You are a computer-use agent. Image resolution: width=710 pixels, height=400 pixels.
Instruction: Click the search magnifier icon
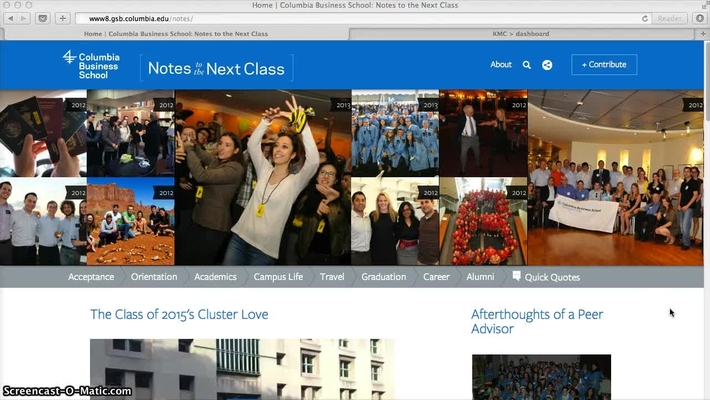click(x=527, y=65)
